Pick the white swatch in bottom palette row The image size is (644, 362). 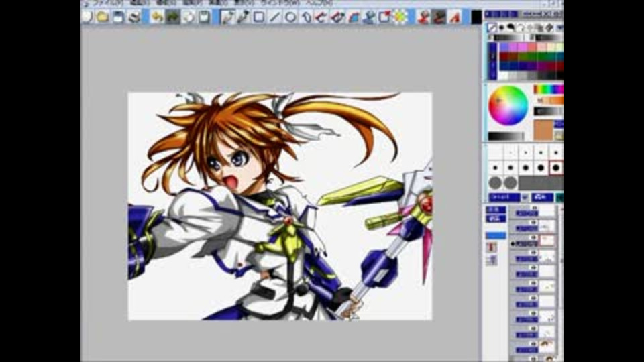click(x=504, y=76)
